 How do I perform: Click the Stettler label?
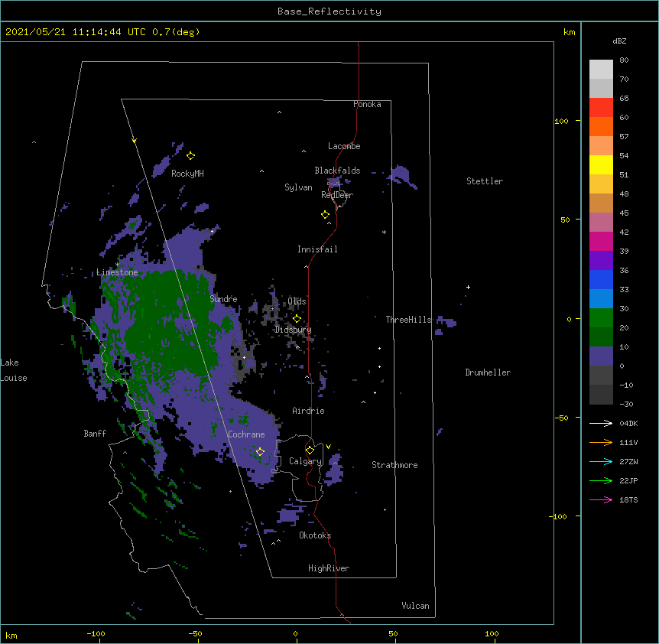click(485, 181)
